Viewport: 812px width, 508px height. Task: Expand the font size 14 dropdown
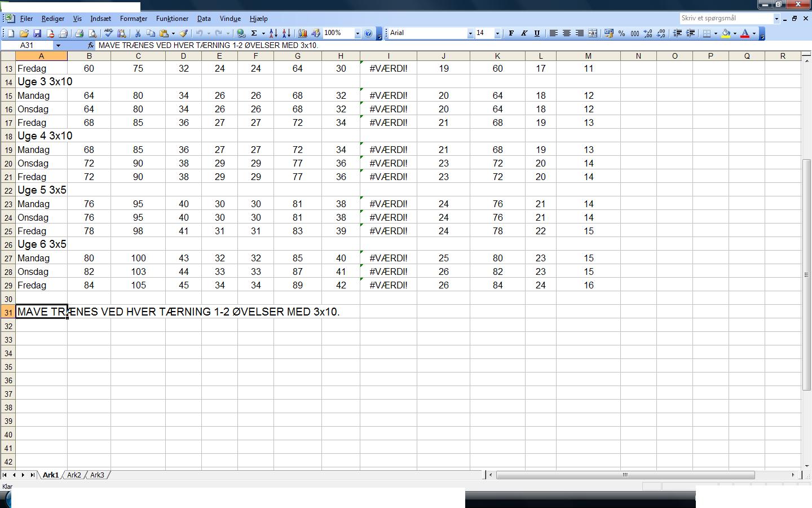click(x=497, y=33)
